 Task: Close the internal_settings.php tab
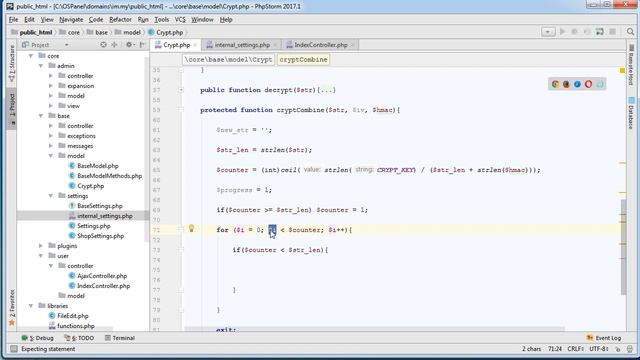275,45
